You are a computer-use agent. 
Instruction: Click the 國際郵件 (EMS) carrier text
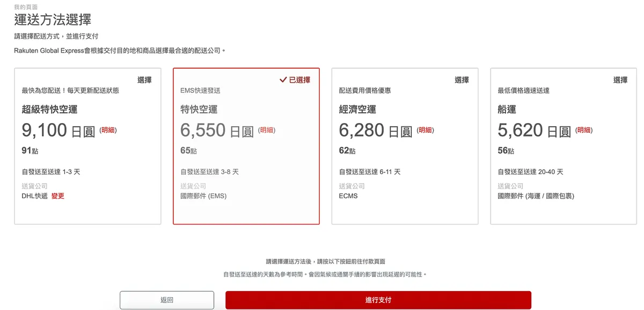pos(203,196)
